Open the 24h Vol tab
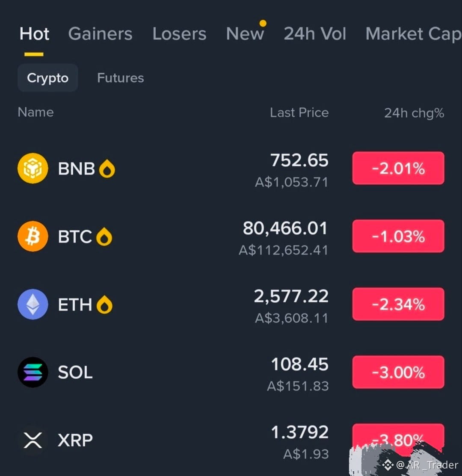 [315, 33]
